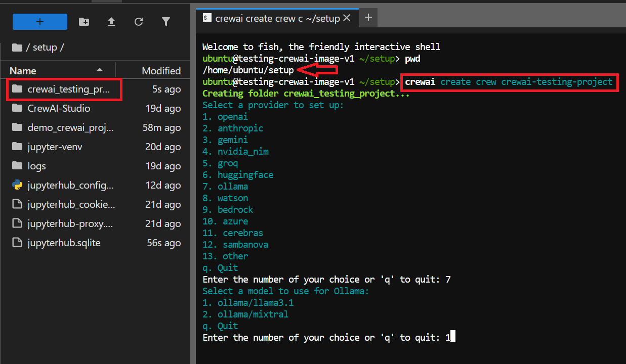Click terminal icon on the tab
The width and height of the screenshot is (626, 364).
(206, 18)
